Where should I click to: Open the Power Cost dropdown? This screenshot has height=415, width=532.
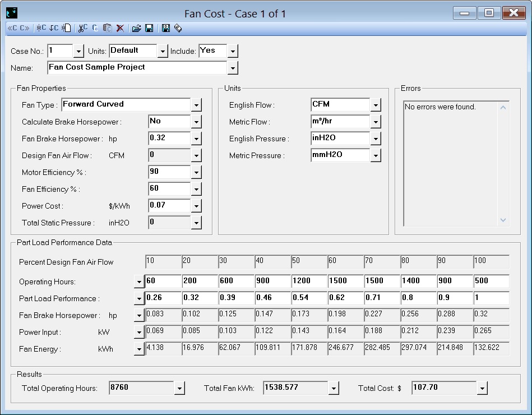pyautogui.click(x=196, y=206)
